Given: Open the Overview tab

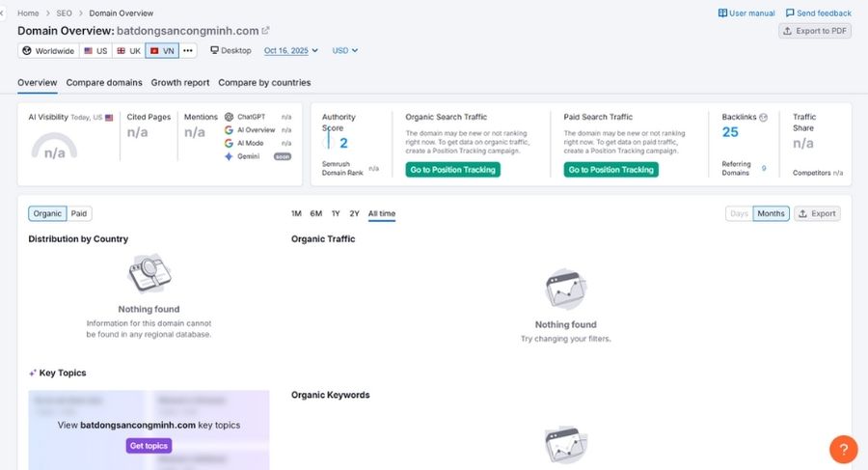Looking at the screenshot, I should [37, 83].
